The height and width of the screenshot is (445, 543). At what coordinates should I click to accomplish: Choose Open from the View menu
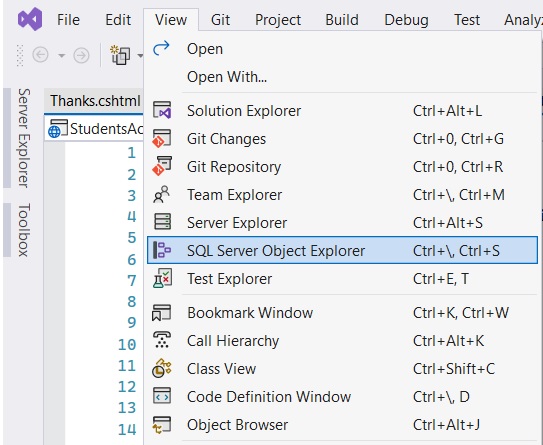tap(342, 49)
